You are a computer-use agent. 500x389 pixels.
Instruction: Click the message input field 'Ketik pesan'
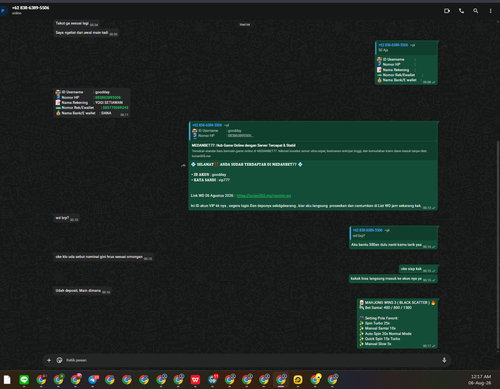coord(252,360)
